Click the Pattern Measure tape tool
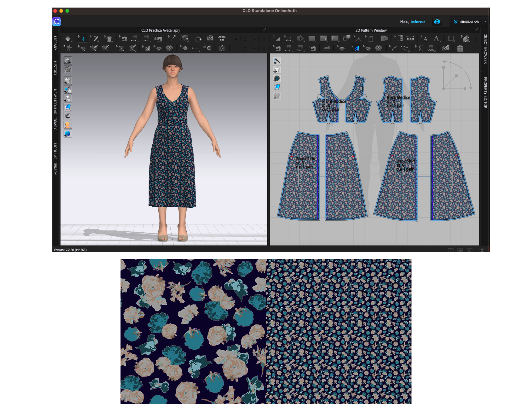 410,39
